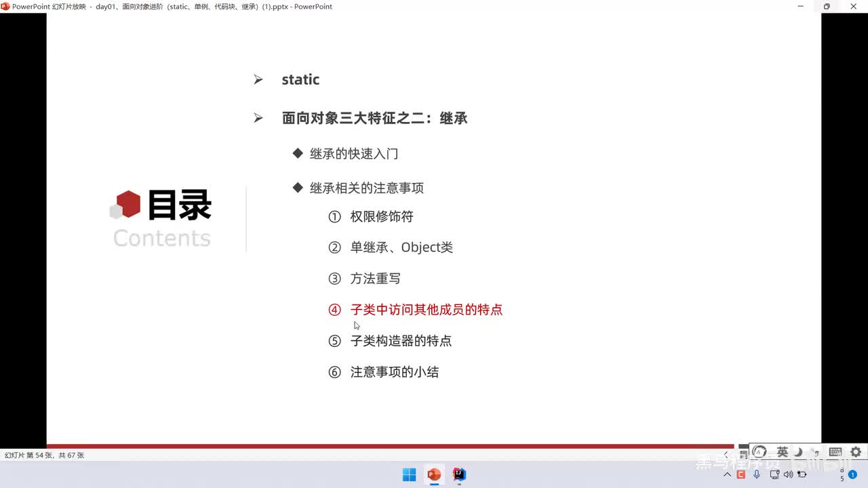Screen dimensions: 868x488
Task: Click the Contents subtitle text
Action: 162,238
